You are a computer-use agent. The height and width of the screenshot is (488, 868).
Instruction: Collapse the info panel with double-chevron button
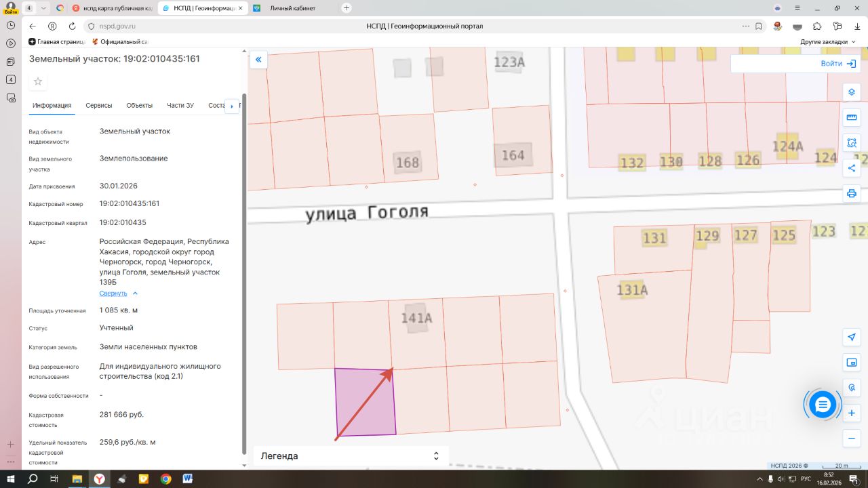[258, 60]
